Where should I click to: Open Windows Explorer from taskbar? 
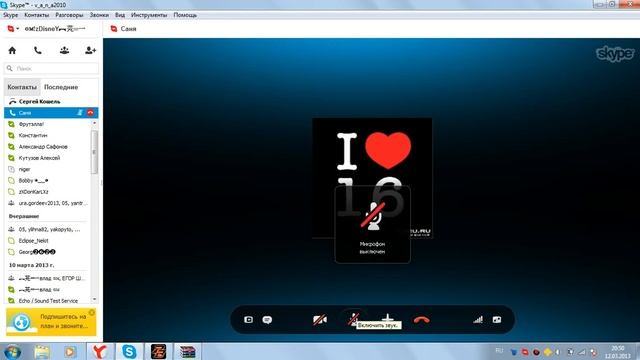click(42, 351)
